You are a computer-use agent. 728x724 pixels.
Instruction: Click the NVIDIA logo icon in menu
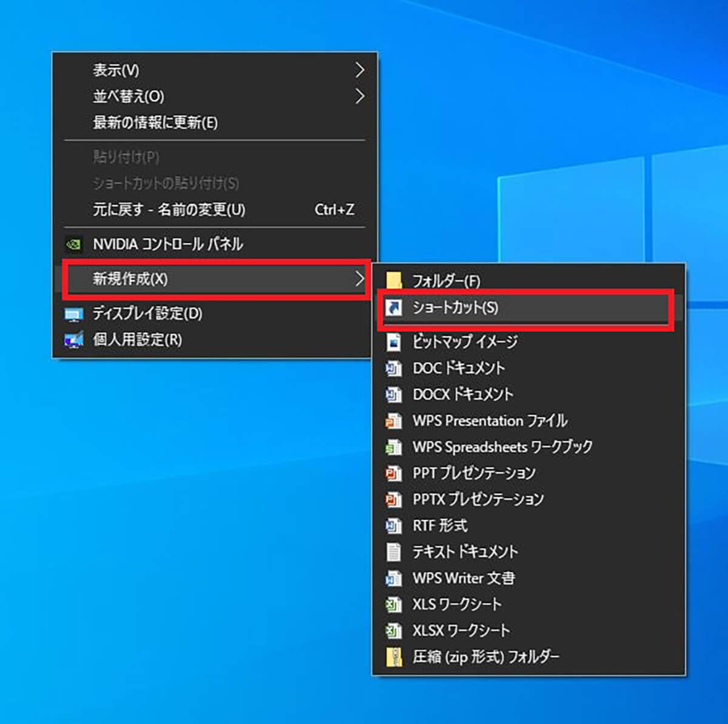point(73,244)
